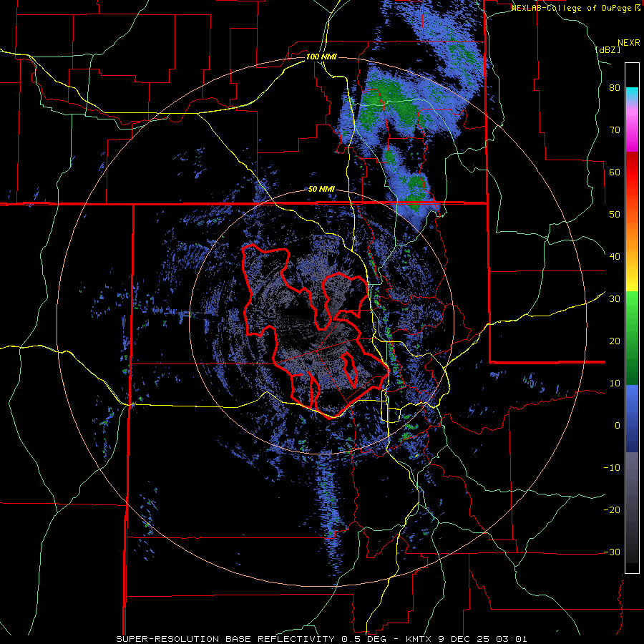Click the 50 NMI range ring label

321,190
